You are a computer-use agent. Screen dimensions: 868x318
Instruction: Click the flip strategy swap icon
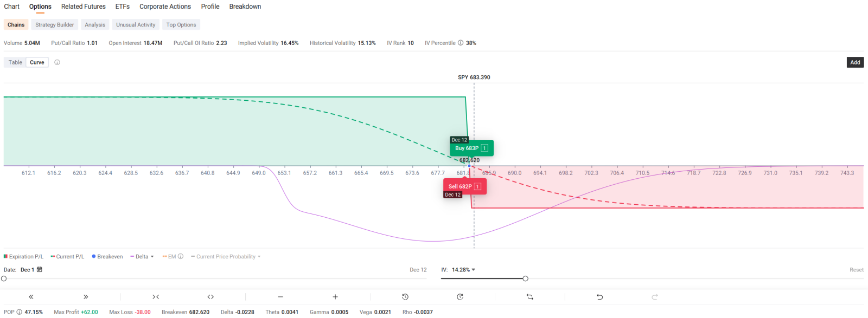click(530, 297)
